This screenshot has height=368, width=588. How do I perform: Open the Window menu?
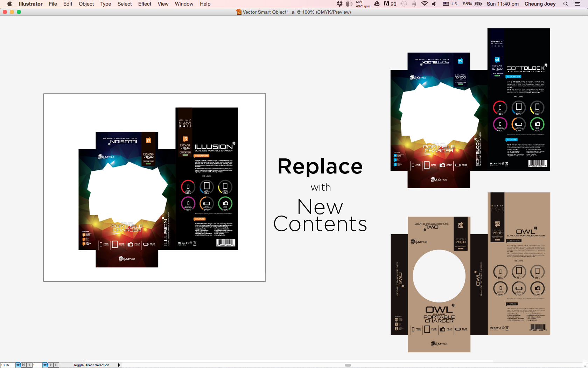pos(184,4)
